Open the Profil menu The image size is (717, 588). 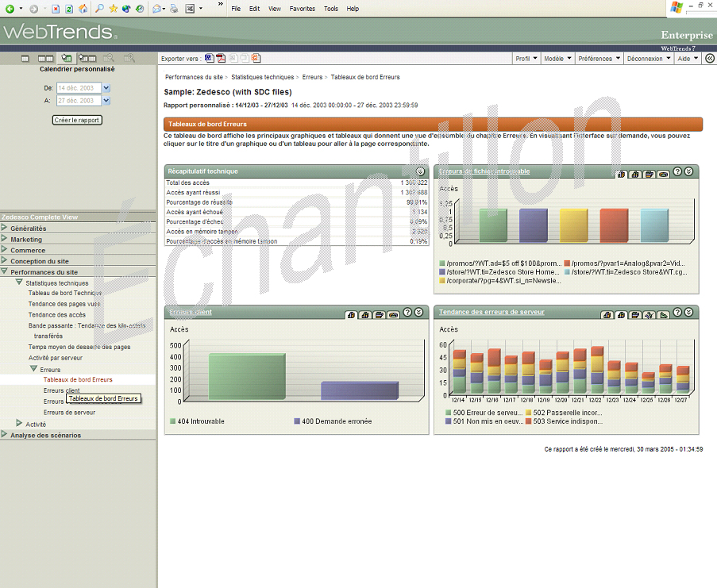[526, 58]
